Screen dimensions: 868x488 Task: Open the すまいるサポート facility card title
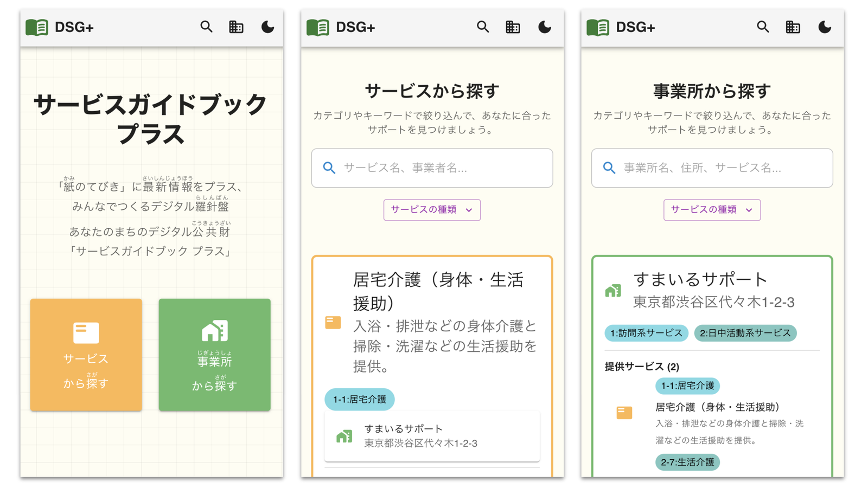point(700,280)
